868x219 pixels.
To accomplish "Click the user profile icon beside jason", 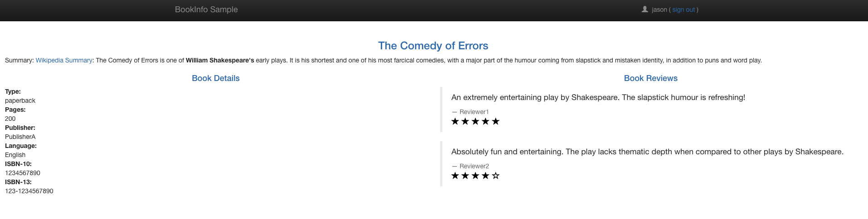I will coord(645,9).
